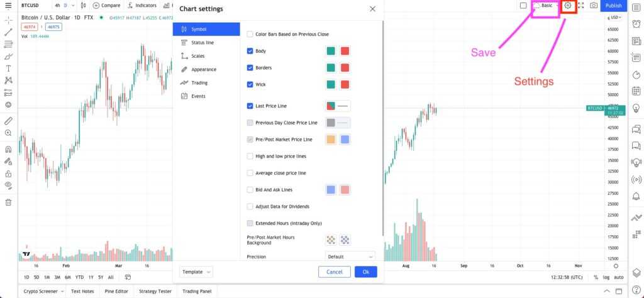The height and width of the screenshot is (298, 644).
Task: Open the USD currency dropdown
Action: coord(614,18)
